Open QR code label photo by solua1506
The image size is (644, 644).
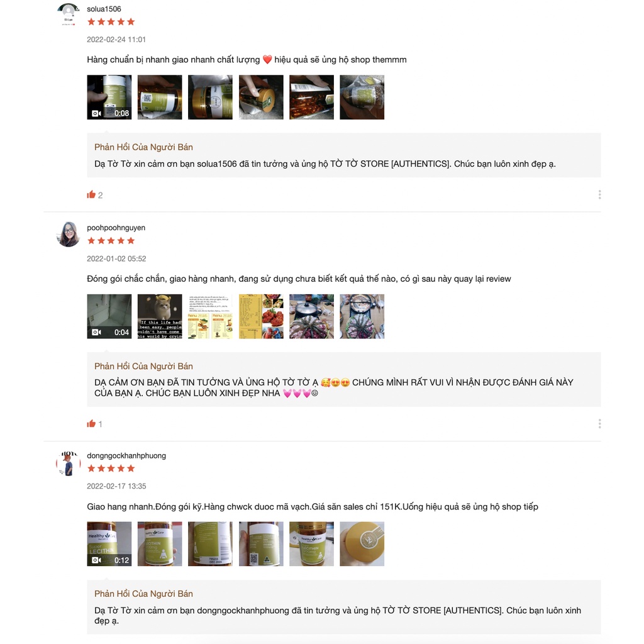coord(160,97)
